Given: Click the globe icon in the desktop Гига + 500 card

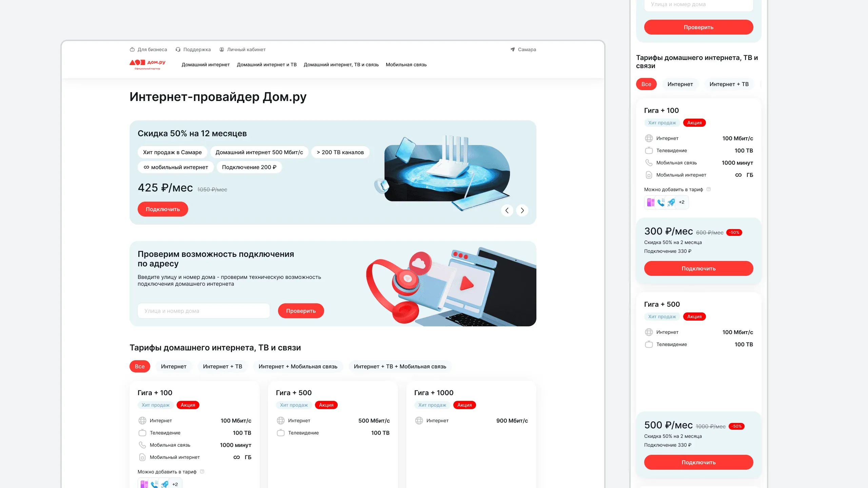Looking at the screenshot, I should (281, 421).
